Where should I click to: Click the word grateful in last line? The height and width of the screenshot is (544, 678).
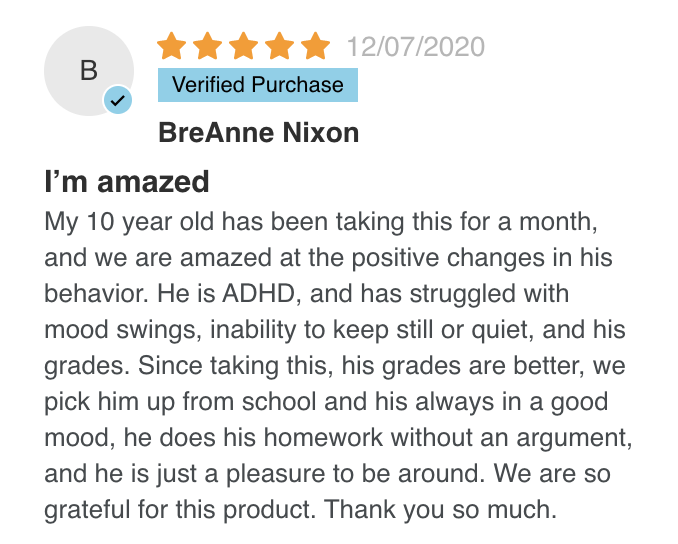(87, 510)
